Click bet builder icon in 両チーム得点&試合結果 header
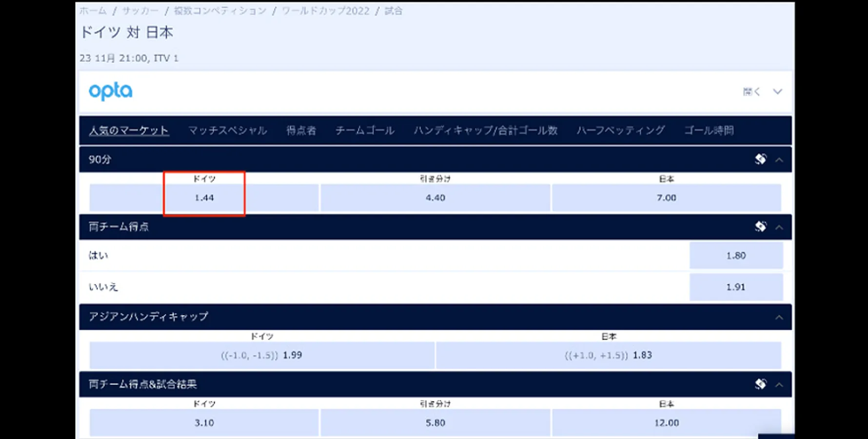This screenshot has width=868, height=439. tap(760, 384)
